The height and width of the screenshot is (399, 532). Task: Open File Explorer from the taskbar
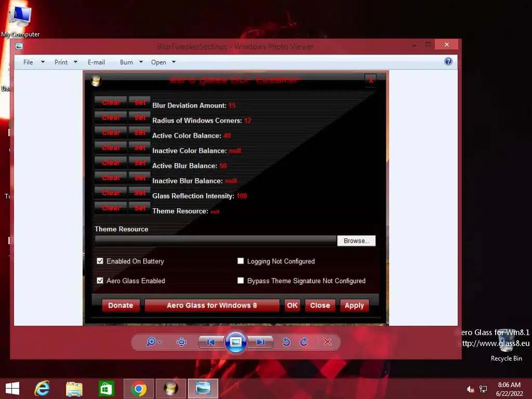(x=74, y=389)
